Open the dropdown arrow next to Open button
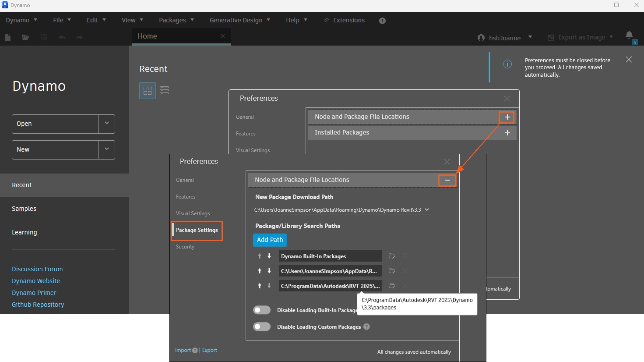The image size is (644, 362). (x=107, y=124)
